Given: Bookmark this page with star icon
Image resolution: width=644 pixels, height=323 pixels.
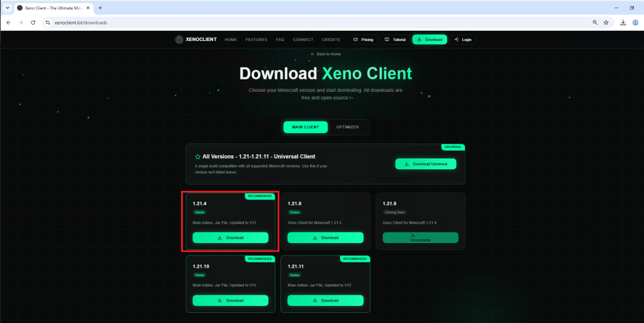Looking at the screenshot, I should point(606,23).
